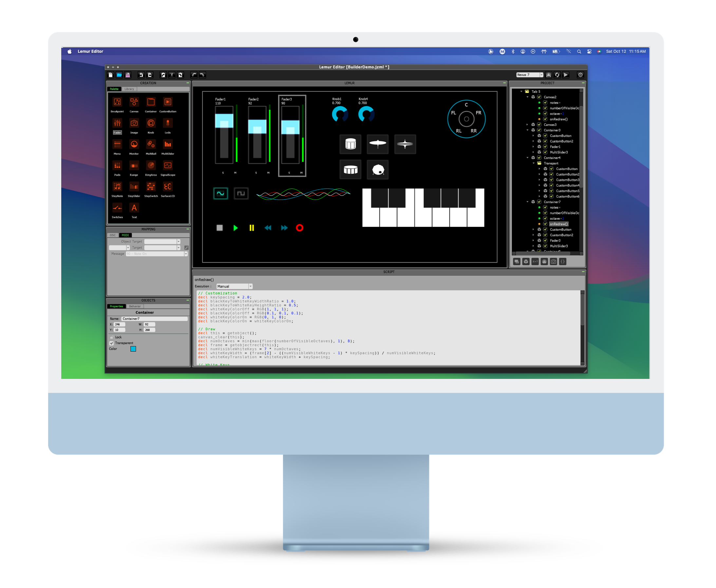Click the StepNote palette object
This screenshot has height=588, width=716.
pos(117,187)
